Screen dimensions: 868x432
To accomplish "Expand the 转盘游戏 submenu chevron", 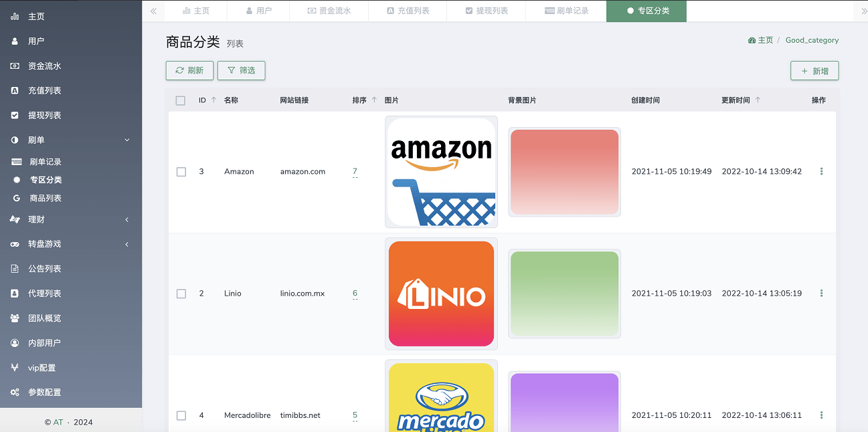I will coord(127,244).
